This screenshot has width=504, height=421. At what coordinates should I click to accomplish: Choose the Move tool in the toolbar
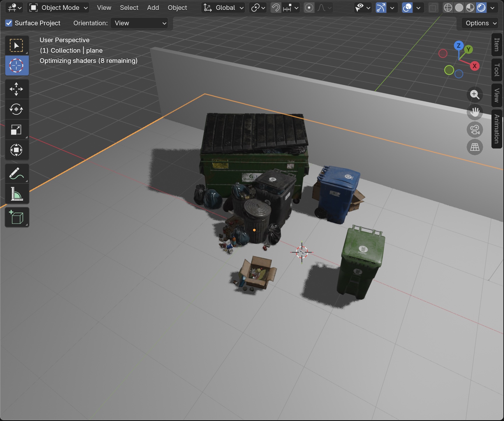click(x=17, y=89)
